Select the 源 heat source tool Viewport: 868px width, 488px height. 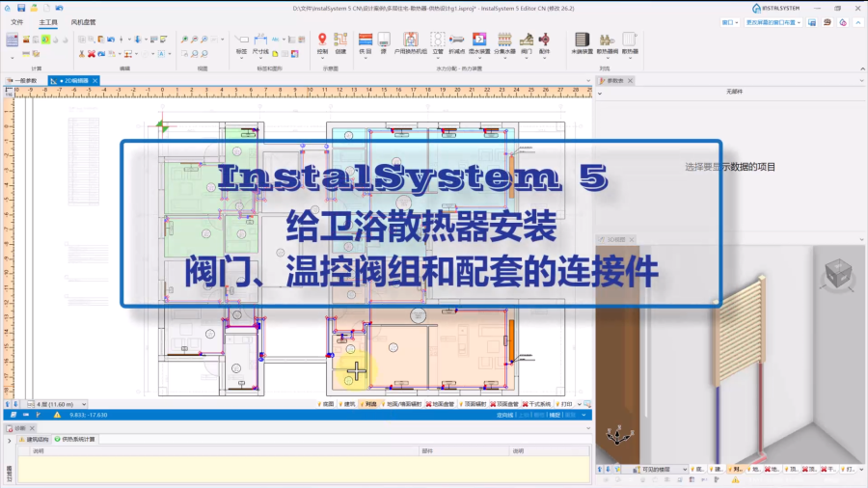tap(384, 43)
